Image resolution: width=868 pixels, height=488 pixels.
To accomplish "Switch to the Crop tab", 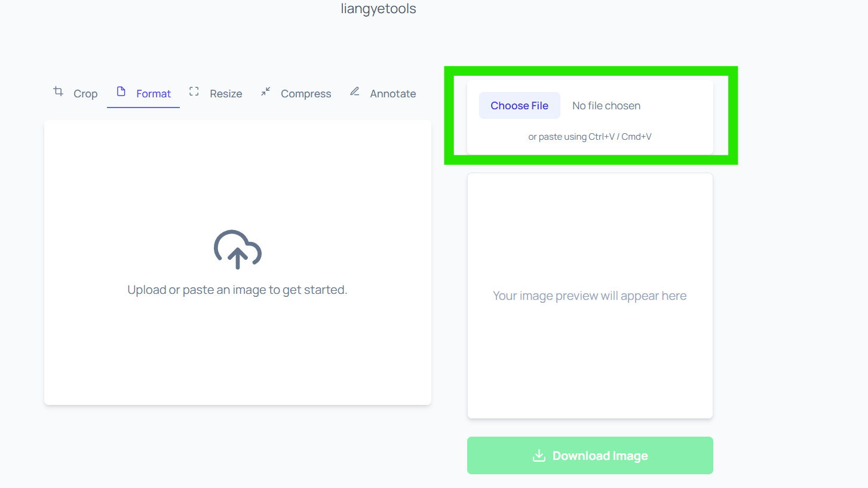I will coord(85,94).
